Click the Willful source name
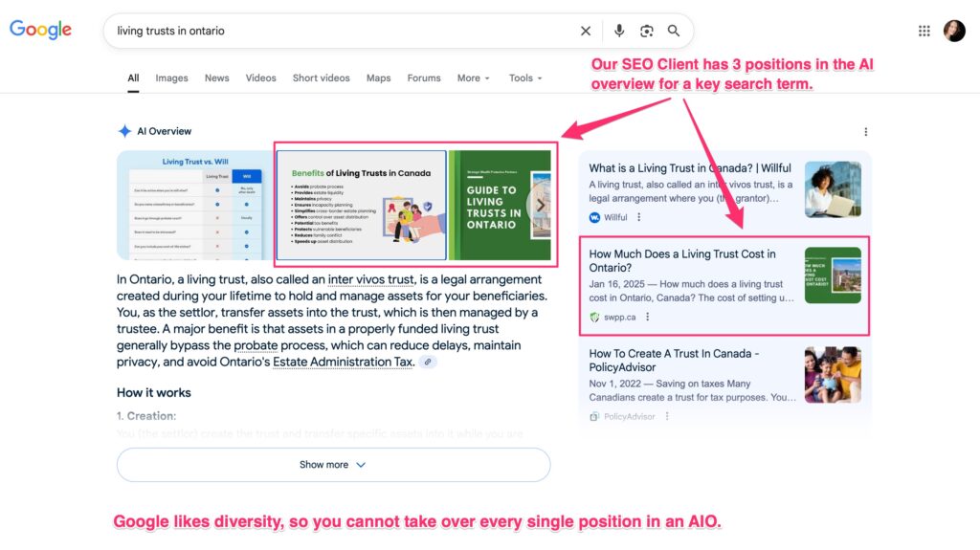Image resolution: width=980 pixels, height=550 pixels. [x=615, y=217]
